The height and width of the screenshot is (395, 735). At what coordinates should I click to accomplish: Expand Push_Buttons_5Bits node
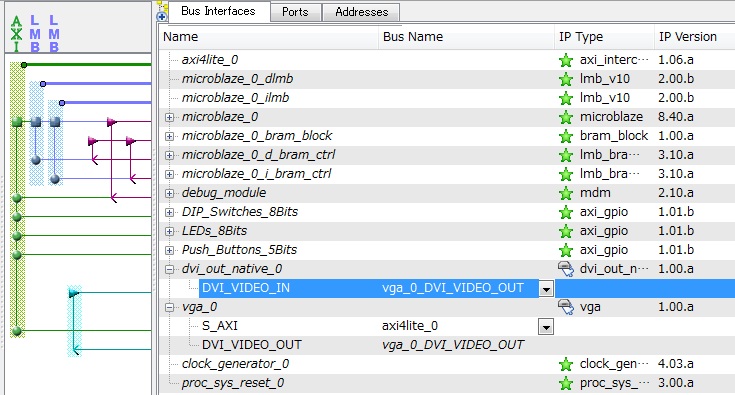[x=170, y=250]
